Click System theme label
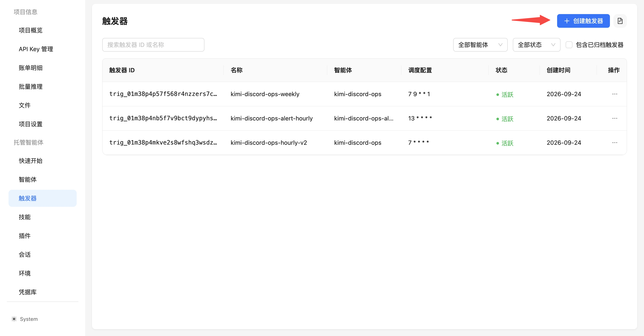This screenshot has width=644, height=336. [29, 319]
